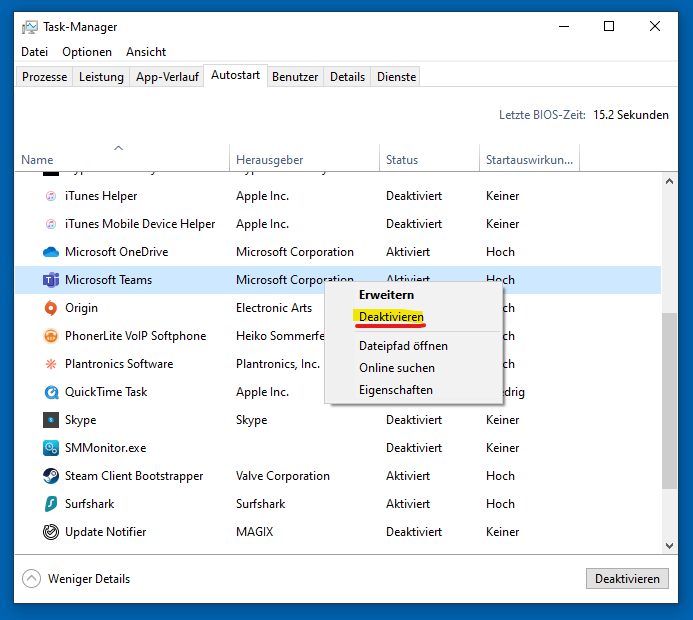The height and width of the screenshot is (620, 693).
Task: Select the Surfshark row name
Action: 89,504
